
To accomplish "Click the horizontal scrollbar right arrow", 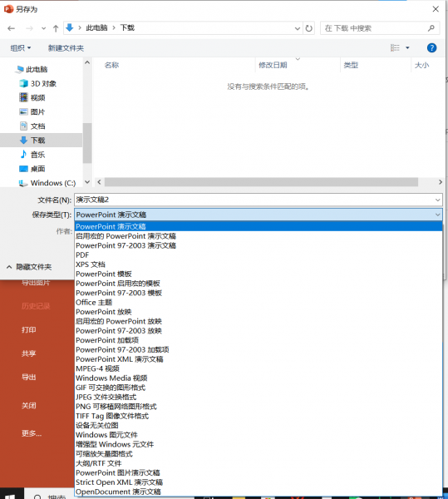I will coord(441,182).
